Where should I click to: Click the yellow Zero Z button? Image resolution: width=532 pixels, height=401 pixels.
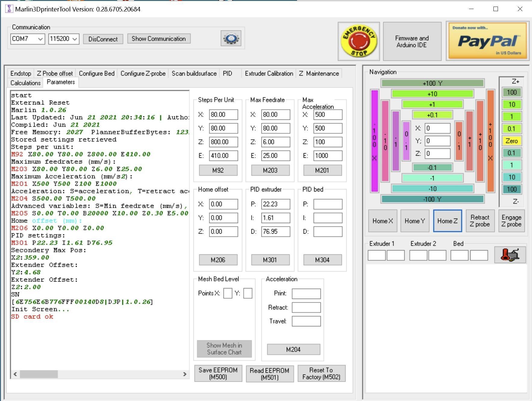pos(511,141)
